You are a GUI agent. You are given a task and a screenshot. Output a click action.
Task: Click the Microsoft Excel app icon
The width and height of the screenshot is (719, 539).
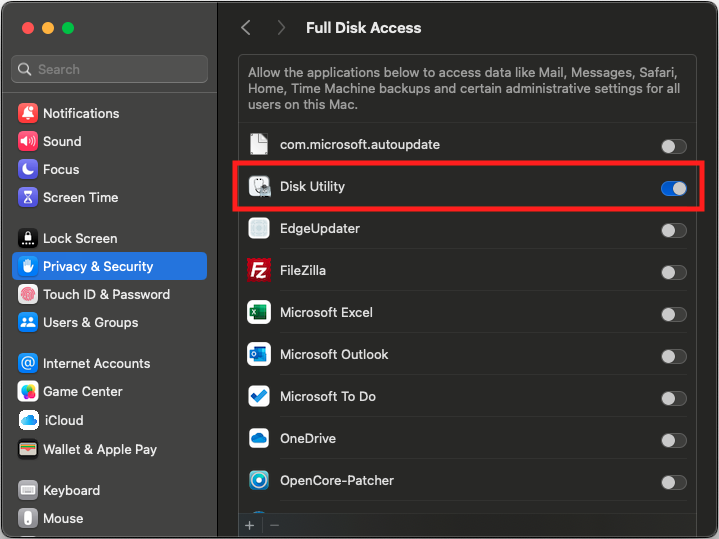[259, 312]
